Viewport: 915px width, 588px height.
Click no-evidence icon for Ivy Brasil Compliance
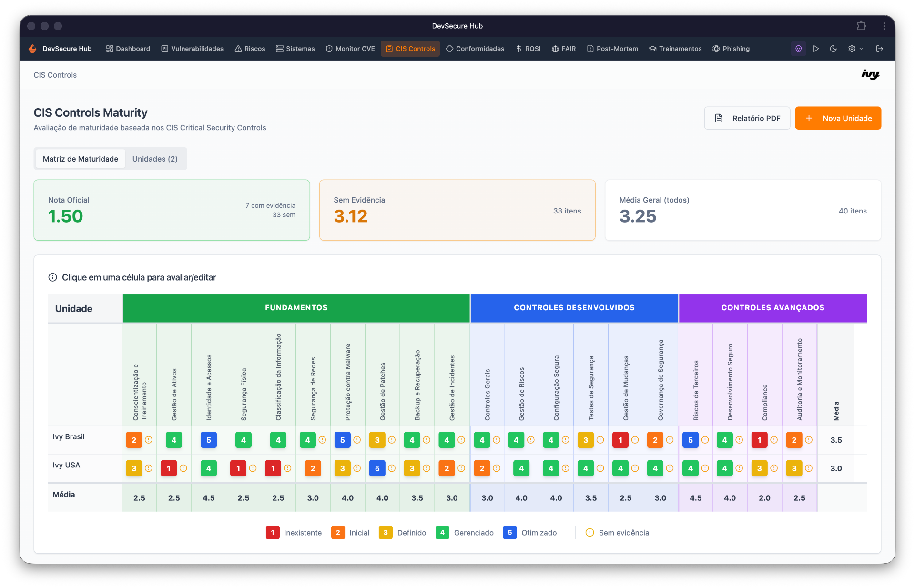tap(774, 440)
